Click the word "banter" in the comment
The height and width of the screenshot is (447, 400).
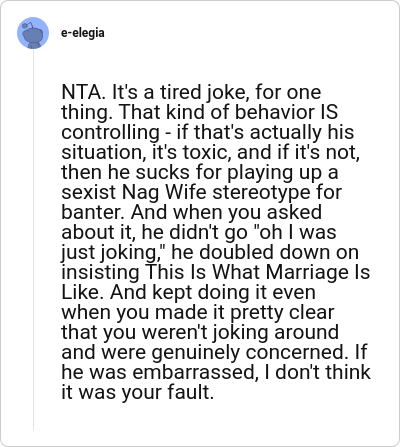coord(91,212)
